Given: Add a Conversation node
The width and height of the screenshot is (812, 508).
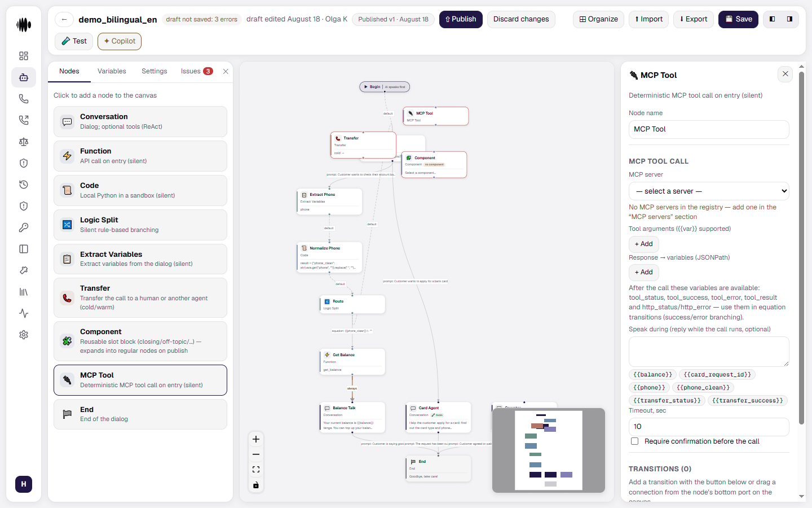Looking at the screenshot, I should tap(140, 121).
